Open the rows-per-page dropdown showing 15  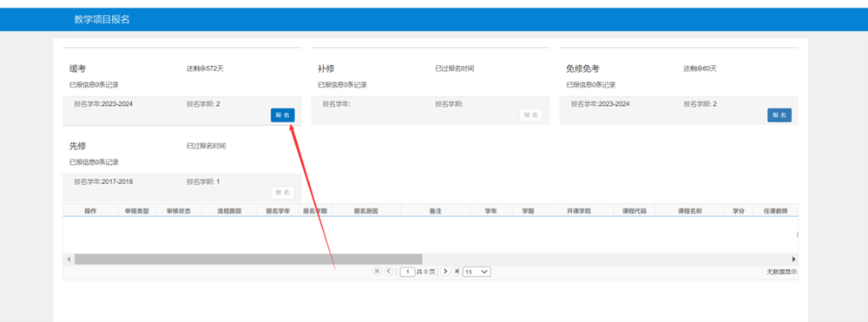coord(477,272)
